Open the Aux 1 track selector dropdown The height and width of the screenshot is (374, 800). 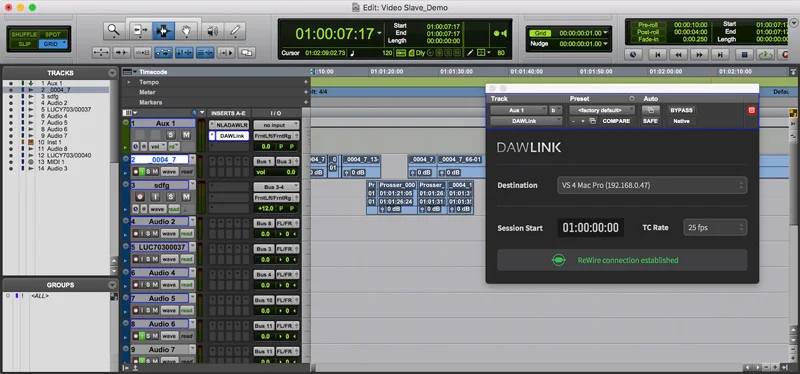tap(519, 110)
